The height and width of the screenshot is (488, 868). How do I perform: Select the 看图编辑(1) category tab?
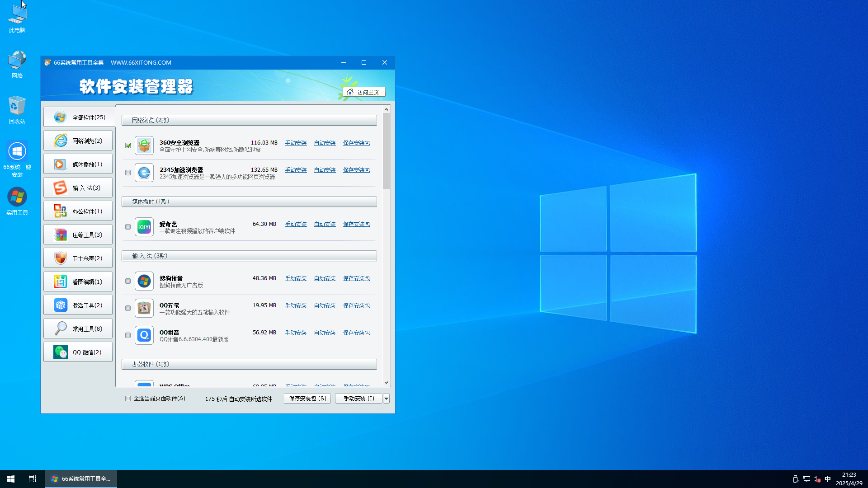point(78,282)
